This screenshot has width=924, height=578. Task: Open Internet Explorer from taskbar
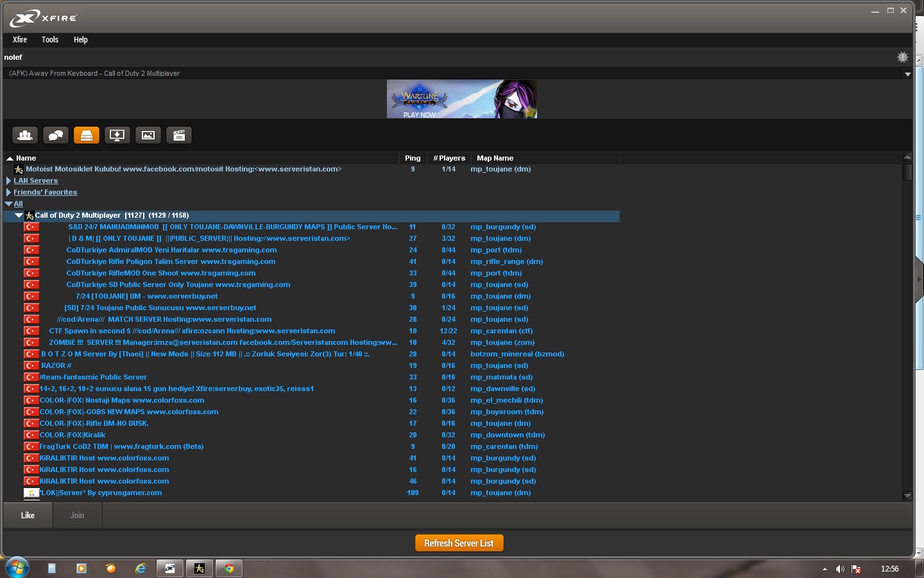coord(141,568)
